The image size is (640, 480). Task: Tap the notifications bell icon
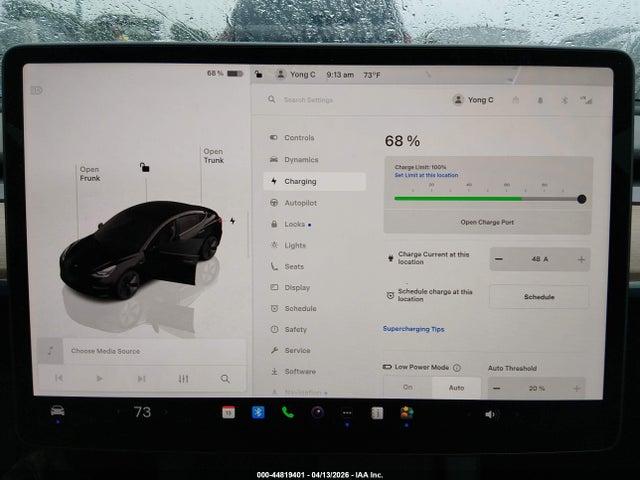[540, 100]
